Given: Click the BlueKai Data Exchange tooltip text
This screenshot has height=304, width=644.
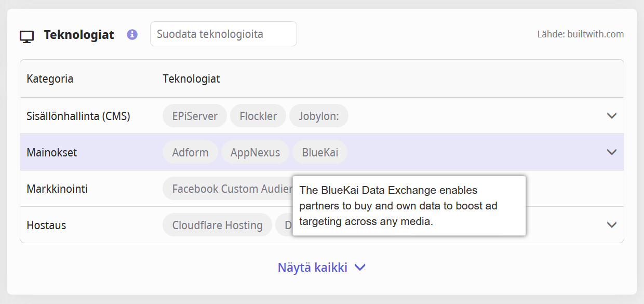Looking at the screenshot, I should pos(398,206).
